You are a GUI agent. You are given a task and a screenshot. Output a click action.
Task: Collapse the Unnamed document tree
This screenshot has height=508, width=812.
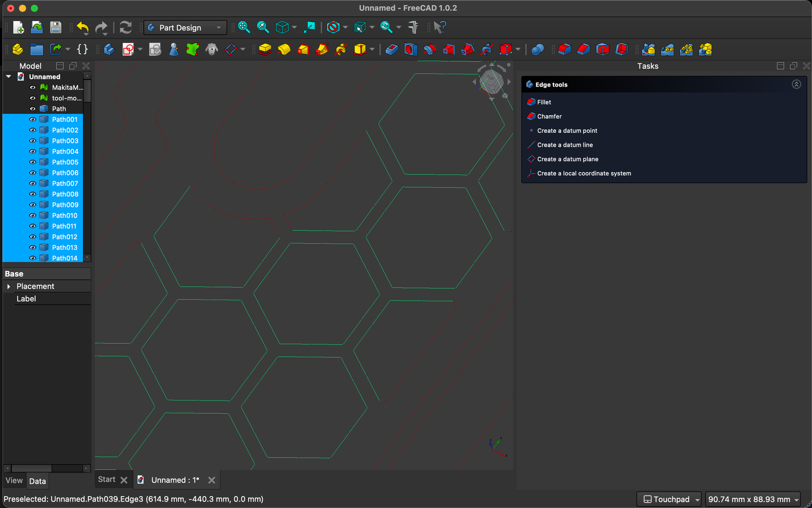[8, 76]
